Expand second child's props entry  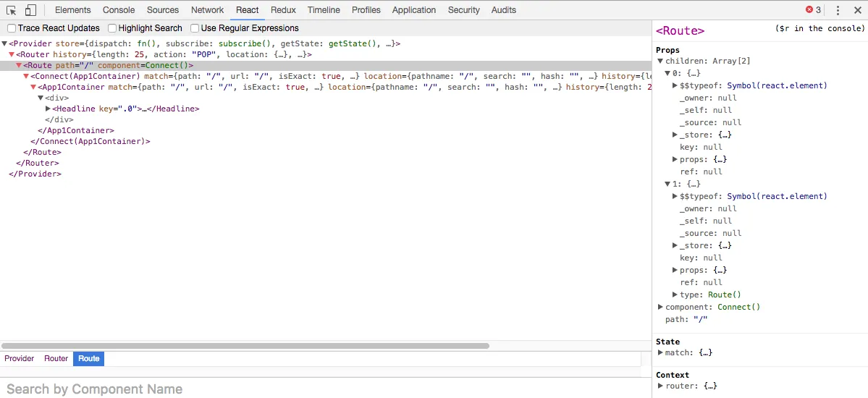(675, 270)
